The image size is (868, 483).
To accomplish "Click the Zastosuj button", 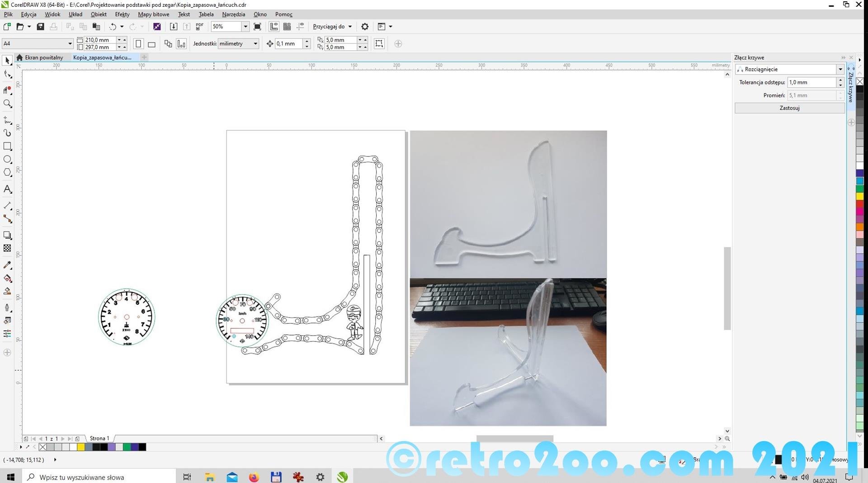I will 789,108.
